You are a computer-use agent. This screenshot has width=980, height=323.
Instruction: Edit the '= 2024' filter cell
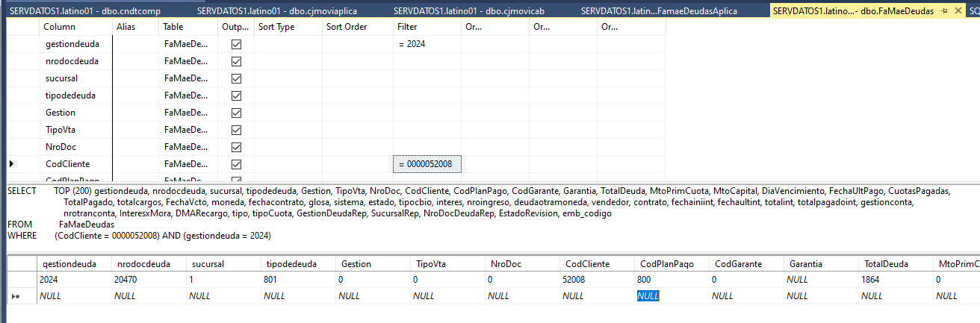[x=427, y=45]
